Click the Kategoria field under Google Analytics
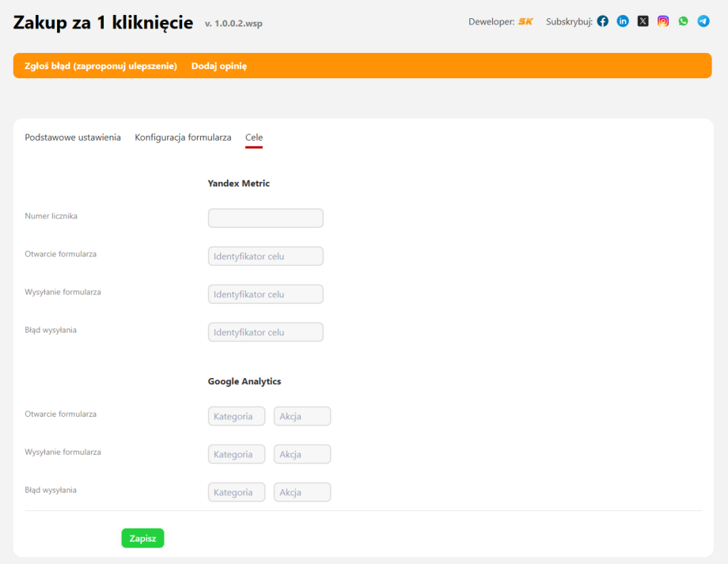728x564 pixels. (x=236, y=415)
